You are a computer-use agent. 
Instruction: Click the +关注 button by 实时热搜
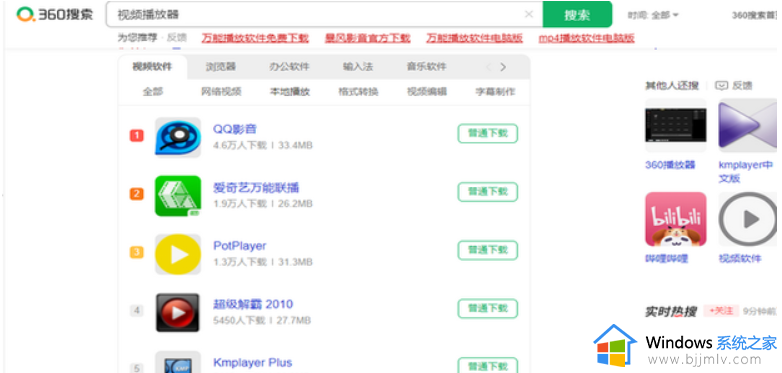721,311
